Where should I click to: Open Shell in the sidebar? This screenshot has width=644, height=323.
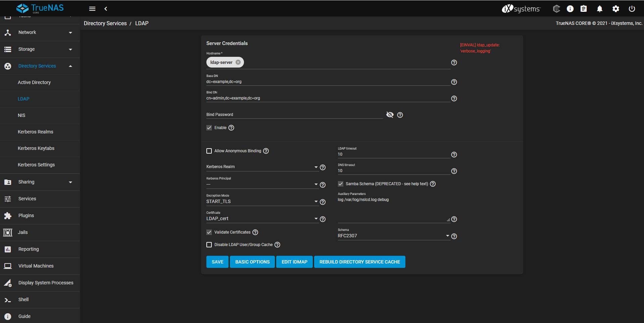tap(40, 300)
